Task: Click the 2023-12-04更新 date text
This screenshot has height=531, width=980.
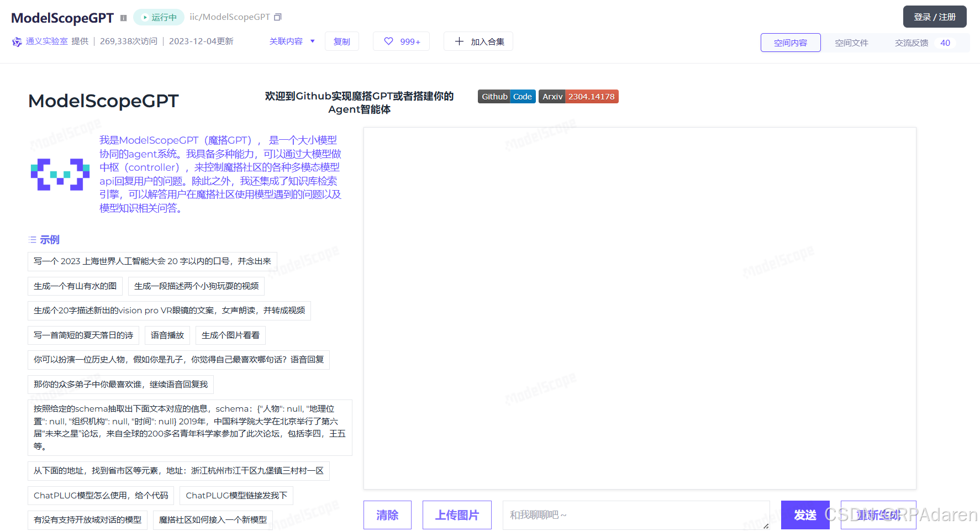Action: coord(201,41)
